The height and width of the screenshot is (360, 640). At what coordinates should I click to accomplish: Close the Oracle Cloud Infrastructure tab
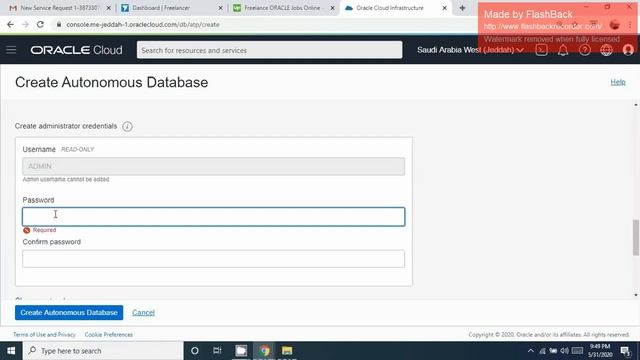click(444, 8)
